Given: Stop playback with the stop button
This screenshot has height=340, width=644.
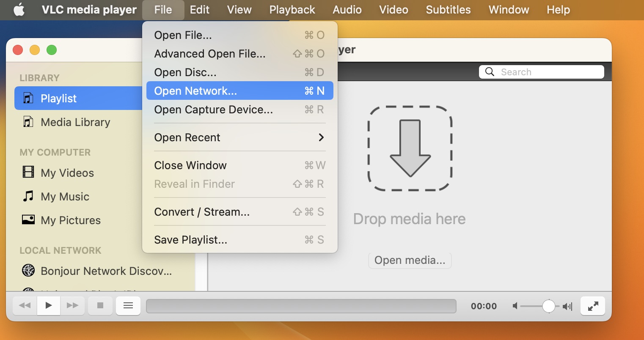Looking at the screenshot, I should [100, 305].
